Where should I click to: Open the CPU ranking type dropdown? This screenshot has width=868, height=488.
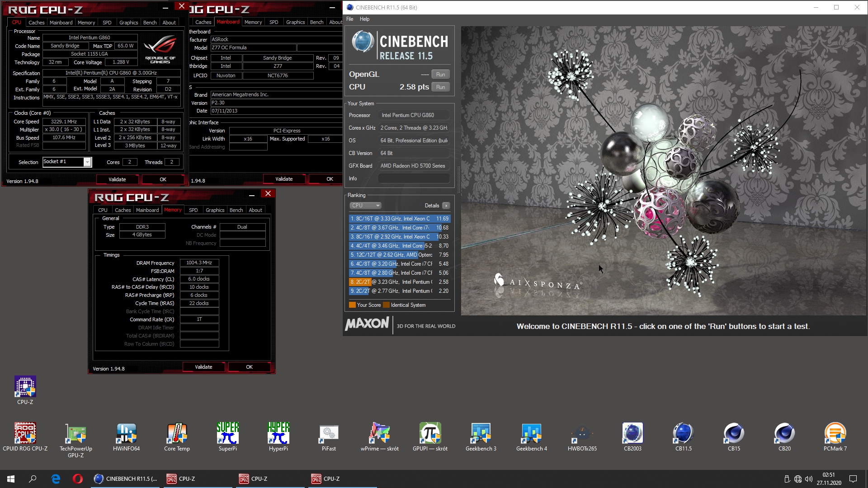pyautogui.click(x=366, y=206)
